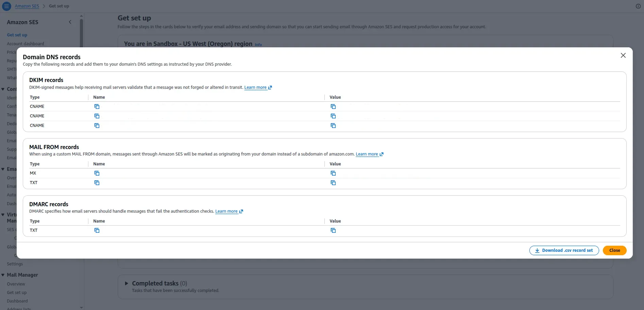Expand the Completed tasks section
The width and height of the screenshot is (644, 310).
(x=126, y=283)
